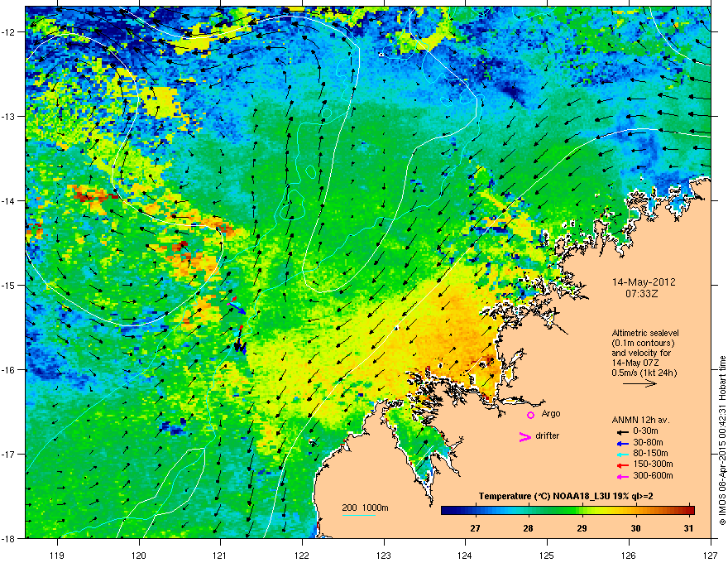Click the '80-150m' depth label
This screenshot has height=563, width=728.
(650, 454)
